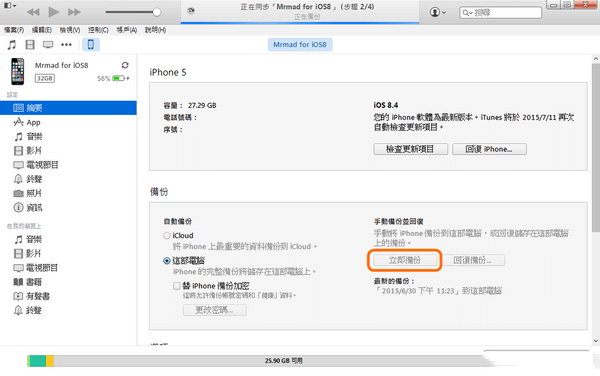The width and height of the screenshot is (600, 376).
Task: Open the TV Shows icon in toolbar
Action: coord(48,45)
